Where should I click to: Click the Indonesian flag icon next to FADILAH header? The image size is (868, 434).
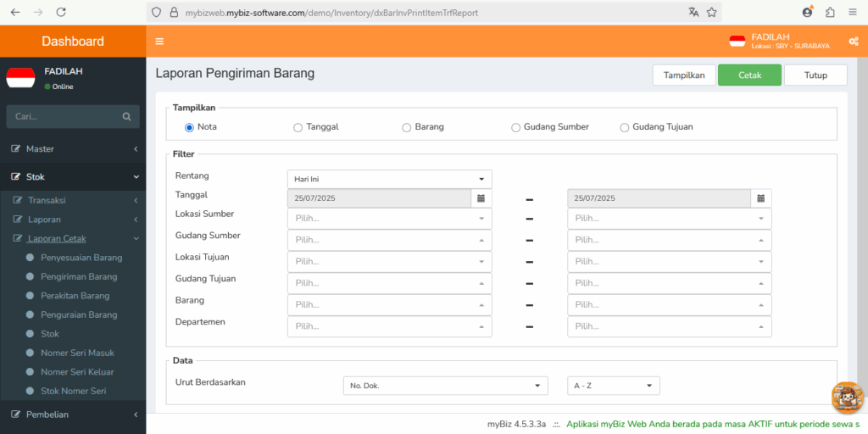[737, 42]
